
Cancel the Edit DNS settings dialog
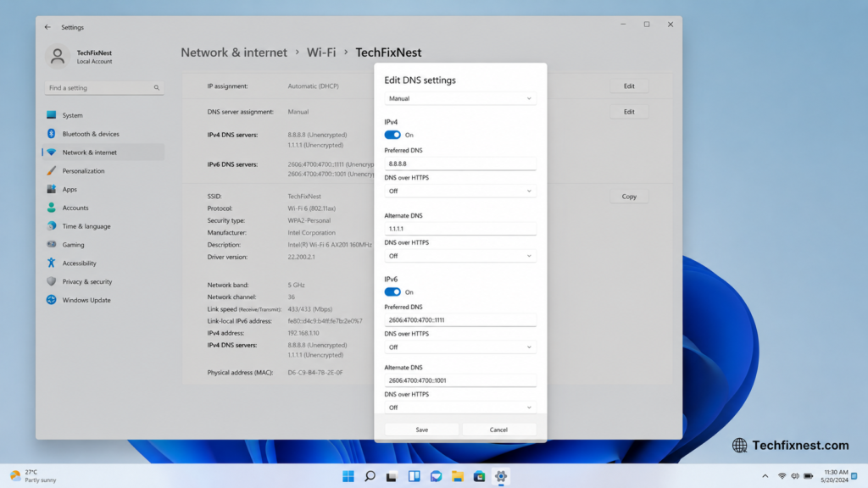[x=498, y=430]
